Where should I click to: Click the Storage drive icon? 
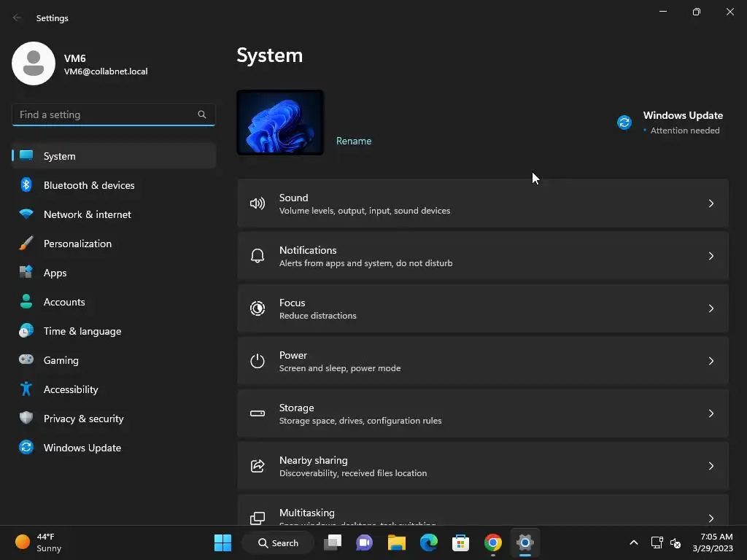[258, 413]
